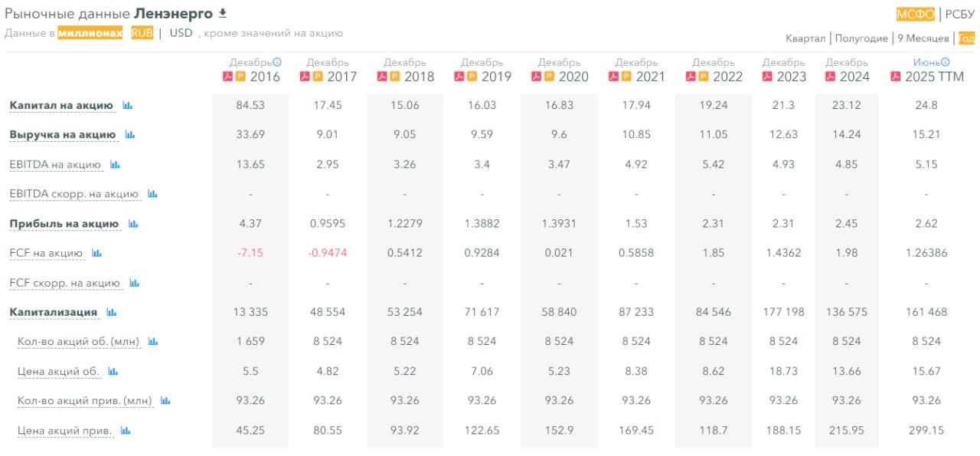
Task: Switch currency display to USD
Action: pos(179,33)
